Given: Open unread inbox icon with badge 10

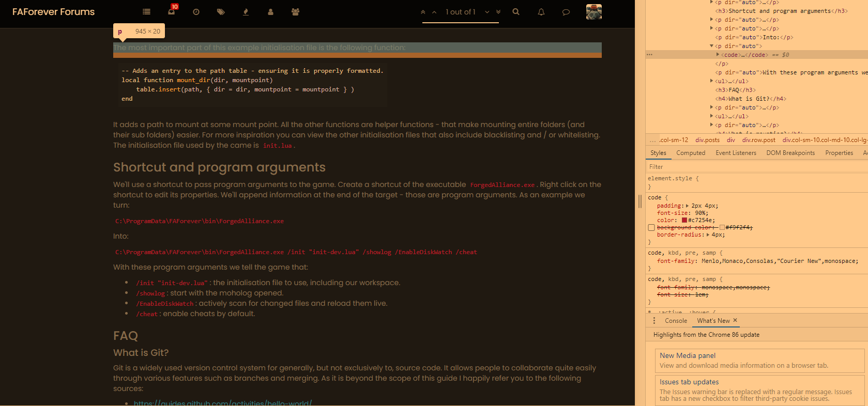Looking at the screenshot, I should (x=172, y=11).
